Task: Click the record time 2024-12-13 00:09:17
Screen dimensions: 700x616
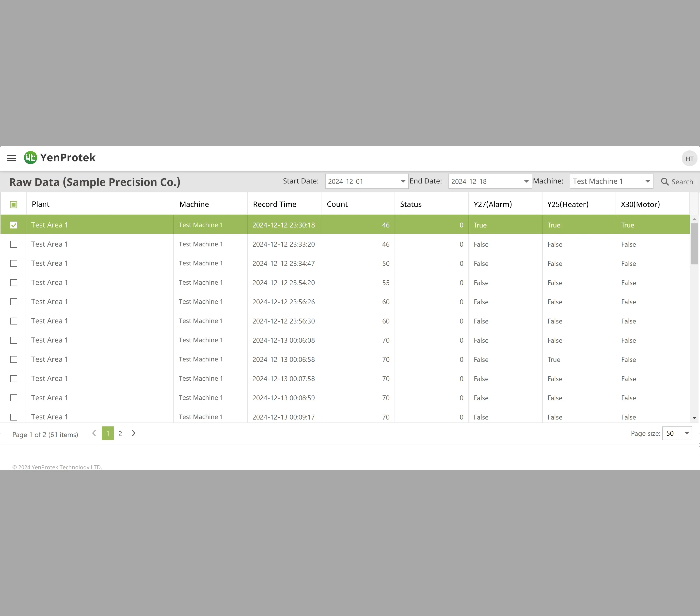Action: tap(284, 417)
